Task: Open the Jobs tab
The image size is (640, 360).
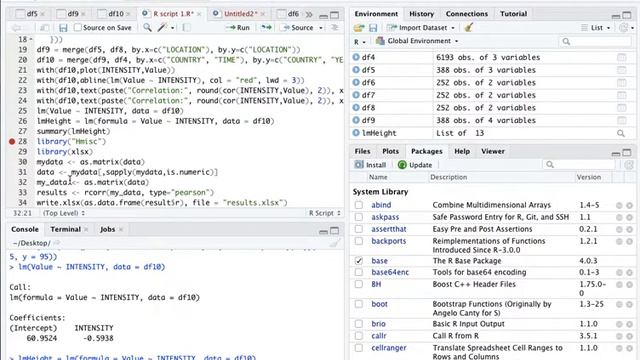Action: pyautogui.click(x=108, y=229)
